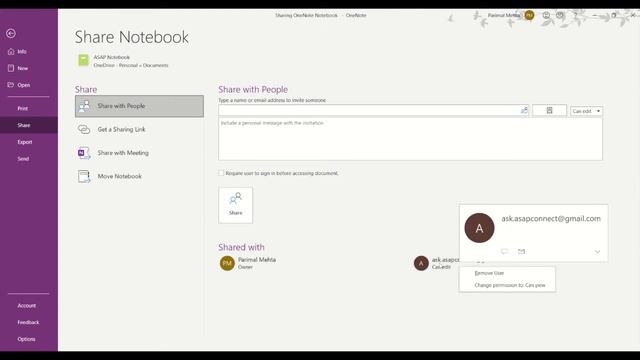Expand the contact card chevron

(x=597, y=252)
